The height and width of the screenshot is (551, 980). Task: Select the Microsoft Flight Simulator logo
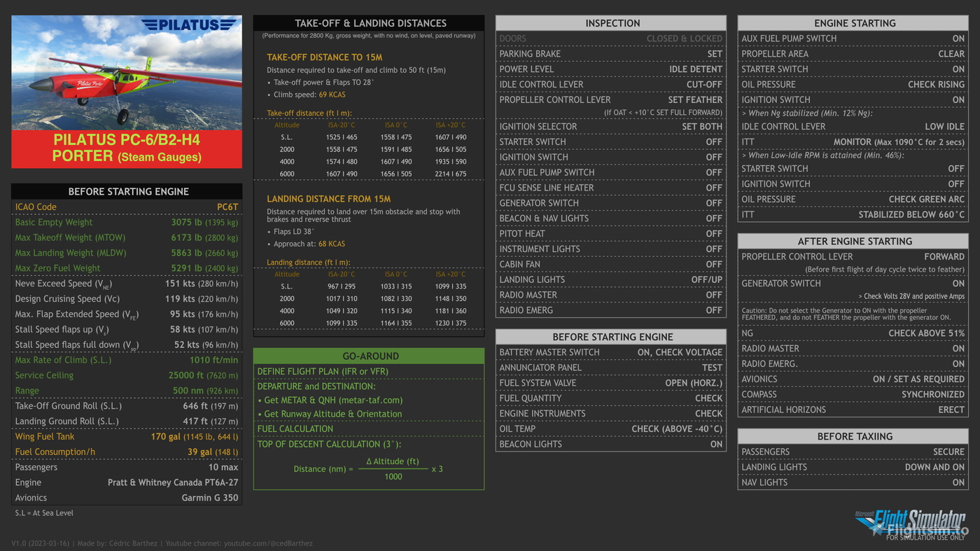click(x=920, y=518)
